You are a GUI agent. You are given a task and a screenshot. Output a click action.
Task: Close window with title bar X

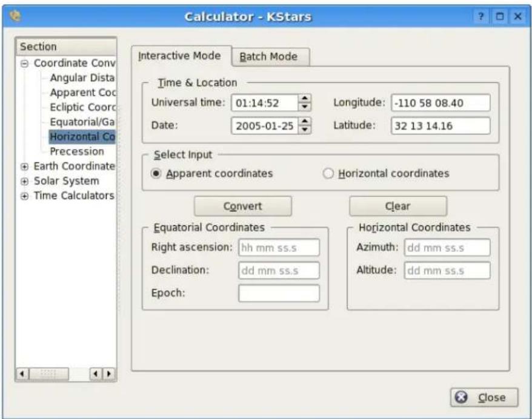click(517, 16)
